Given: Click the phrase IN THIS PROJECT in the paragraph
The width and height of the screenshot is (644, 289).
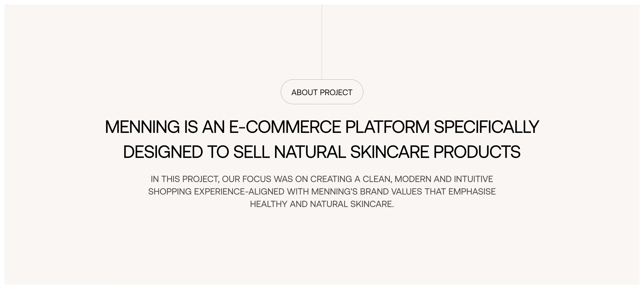Looking at the screenshot, I should 185,179.
